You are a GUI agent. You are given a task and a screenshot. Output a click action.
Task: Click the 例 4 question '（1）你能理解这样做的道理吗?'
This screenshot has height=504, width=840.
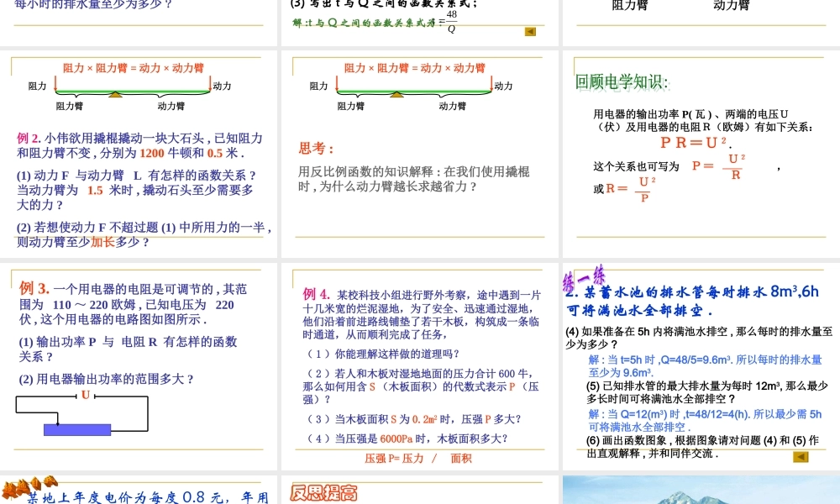[x=382, y=354]
